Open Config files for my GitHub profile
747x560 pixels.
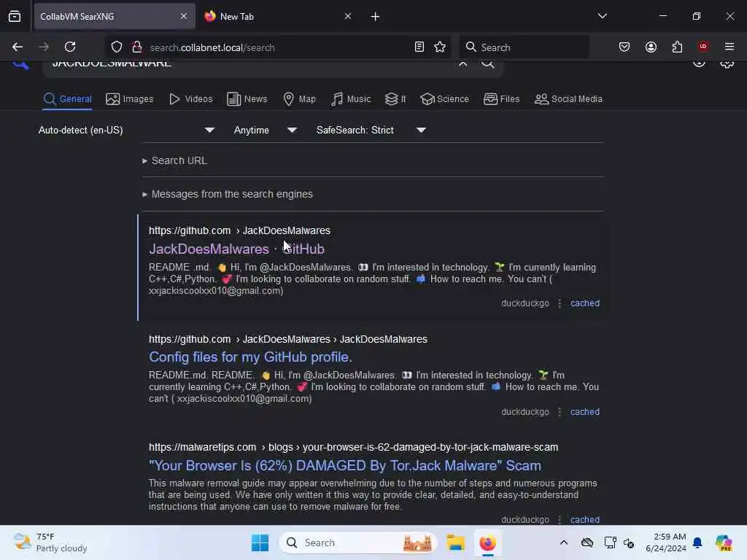click(x=251, y=357)
